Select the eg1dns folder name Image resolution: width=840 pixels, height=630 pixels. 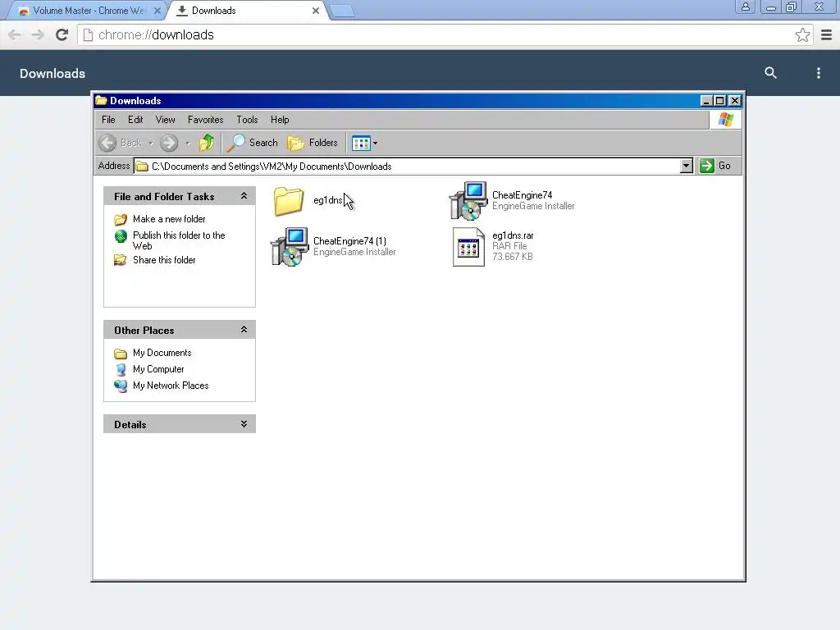[x=327, y=200]
